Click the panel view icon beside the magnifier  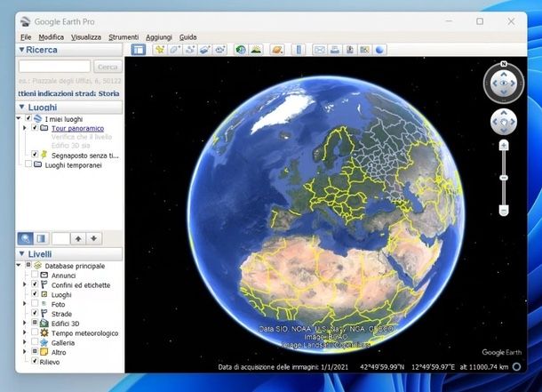[41, 238]
